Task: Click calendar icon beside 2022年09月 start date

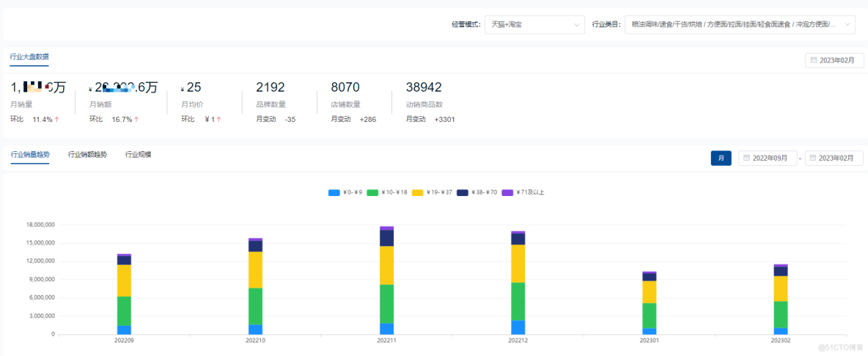Action: pos(746,158)
